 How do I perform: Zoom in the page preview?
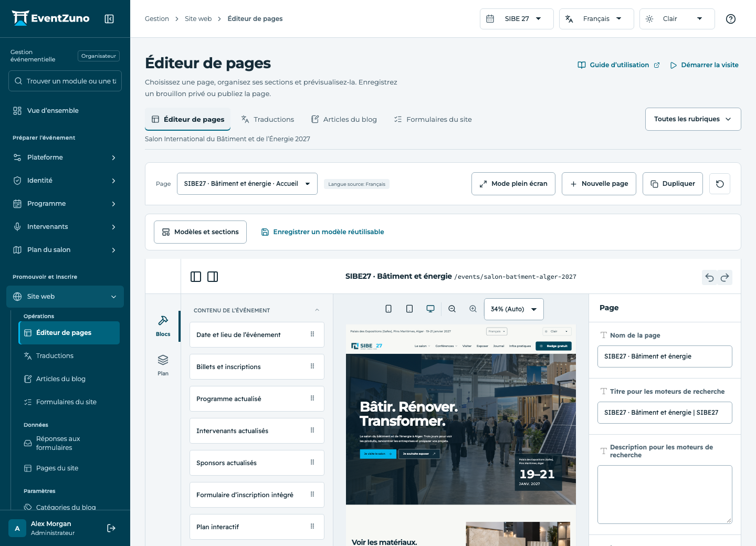(x=473, y=309)
